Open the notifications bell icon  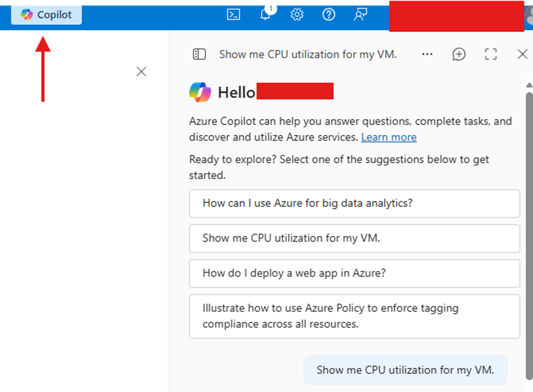click(x=265, y=15)
